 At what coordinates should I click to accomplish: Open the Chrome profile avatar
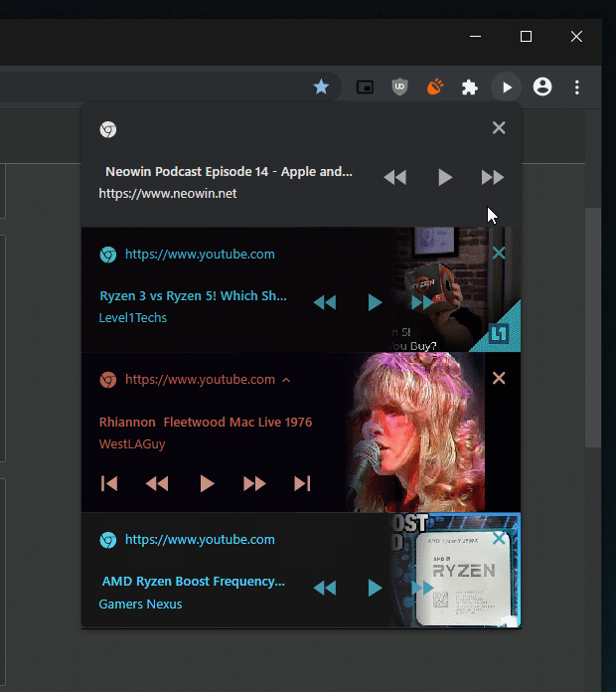click(542, 86)
